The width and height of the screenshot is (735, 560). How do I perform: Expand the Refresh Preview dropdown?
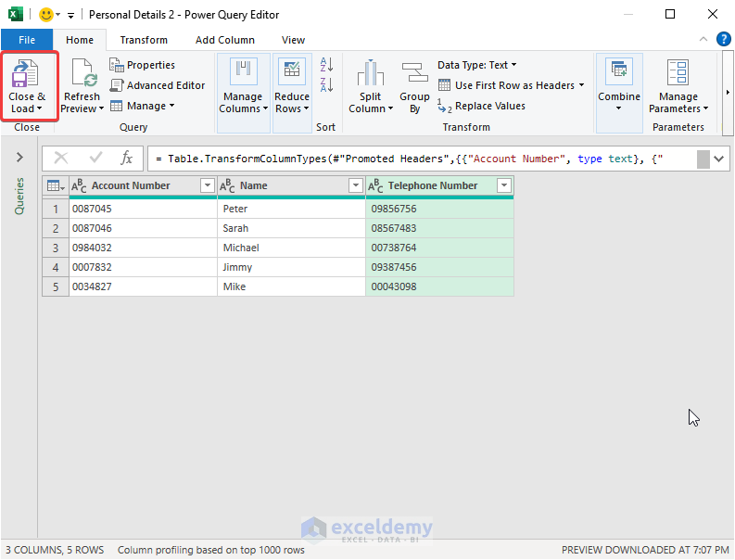coord(101,108)
